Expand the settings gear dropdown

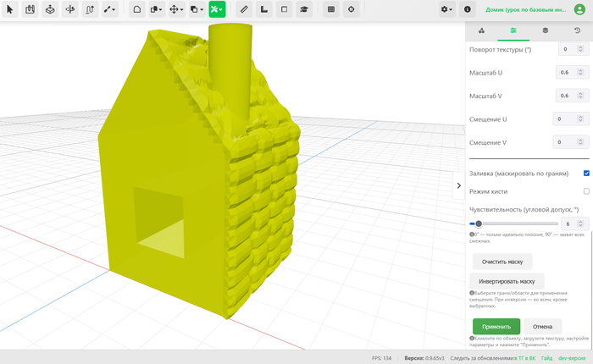click(446, 9)
